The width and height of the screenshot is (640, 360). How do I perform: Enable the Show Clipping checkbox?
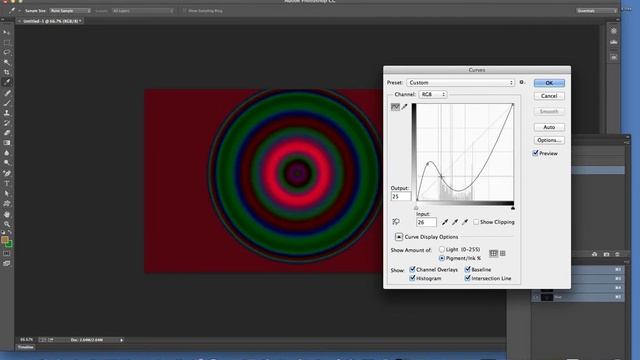coord(476,222)
